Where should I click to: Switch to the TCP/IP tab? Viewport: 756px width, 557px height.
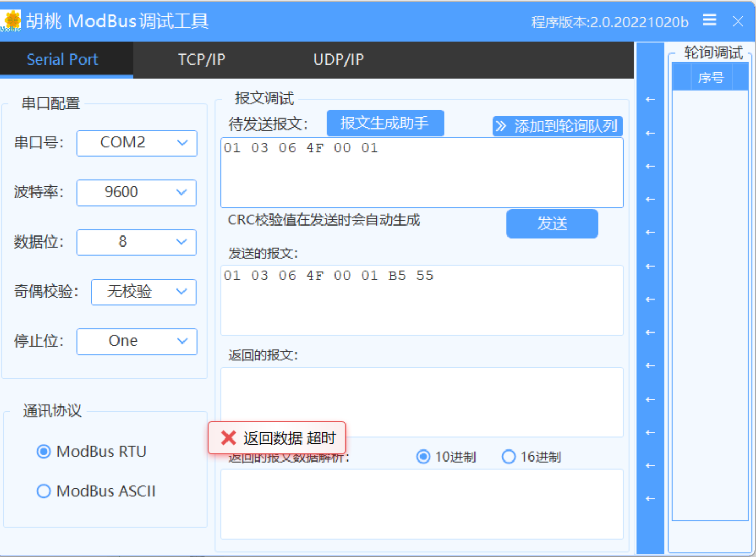(201, 60)
